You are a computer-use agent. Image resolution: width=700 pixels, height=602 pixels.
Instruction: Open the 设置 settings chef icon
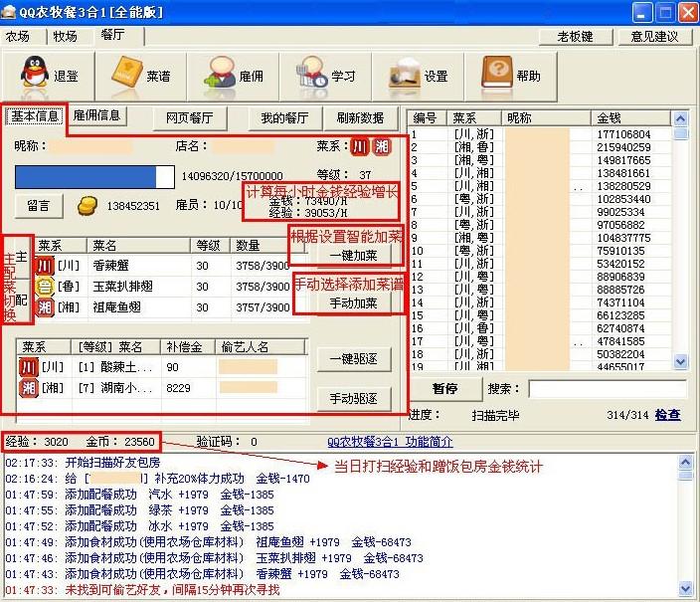(405, 72)
